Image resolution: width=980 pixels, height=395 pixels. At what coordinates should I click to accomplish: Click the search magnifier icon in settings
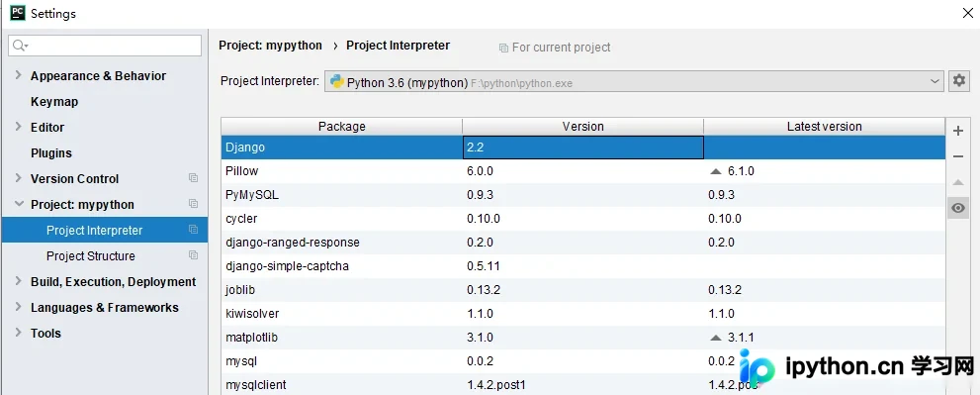(x=20, y=46)
